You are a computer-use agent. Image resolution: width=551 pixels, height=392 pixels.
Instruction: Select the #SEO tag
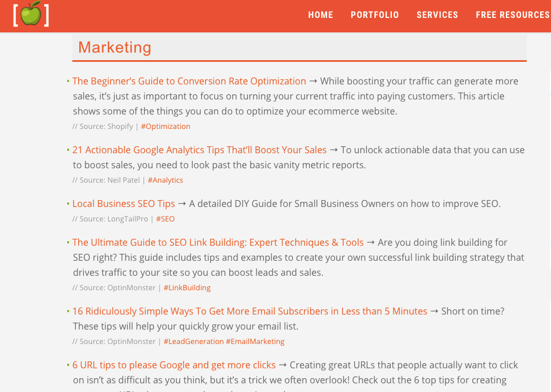tap(165, 219)
